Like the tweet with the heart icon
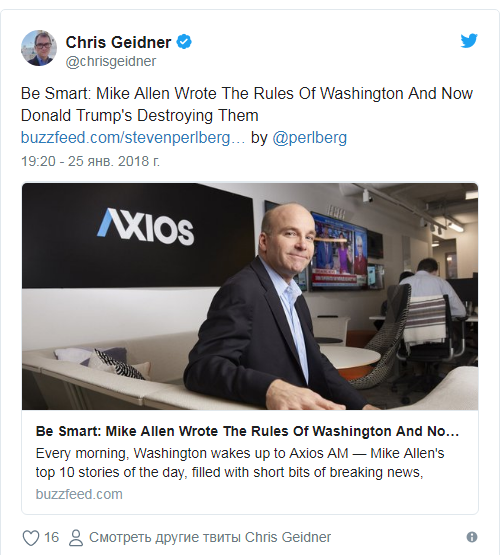The height and width of the screenshot is (555, 501). [31, 538]
